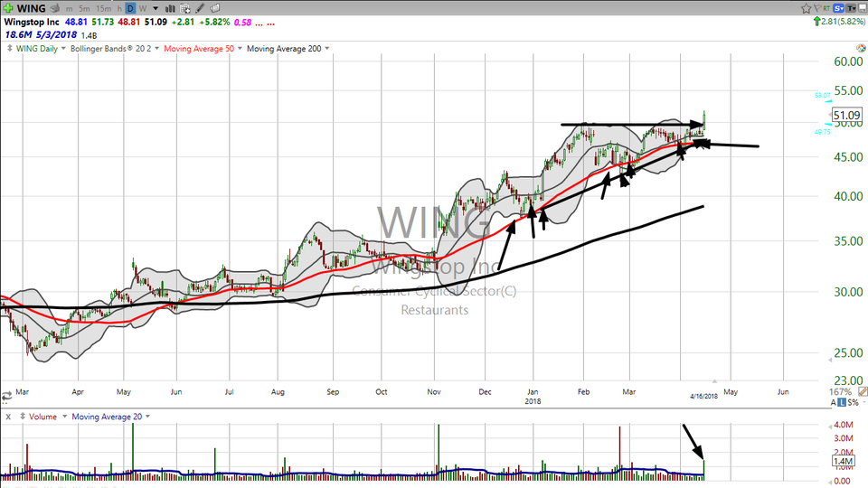Open the add indicator icon in toolbar
The image size is (868, 488).
tap(185, 8)
